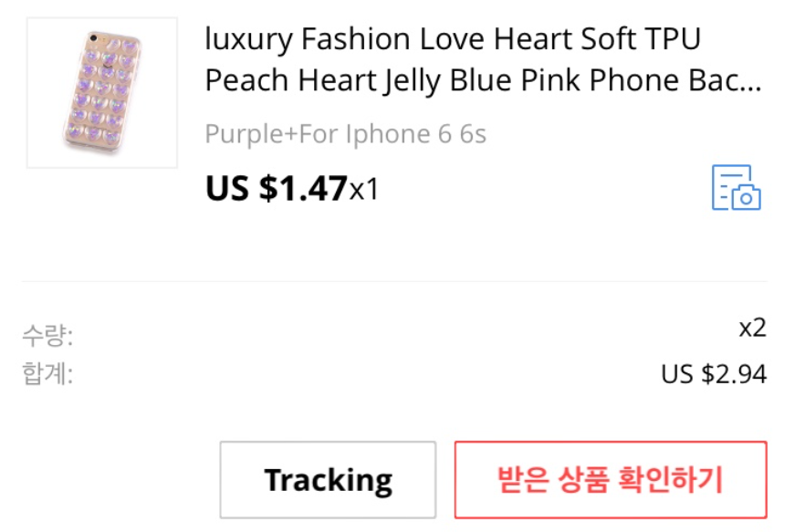This screenshot has height=532, width=805.
Task: Click the divider line above order summary
Action: tap(394, 281)
